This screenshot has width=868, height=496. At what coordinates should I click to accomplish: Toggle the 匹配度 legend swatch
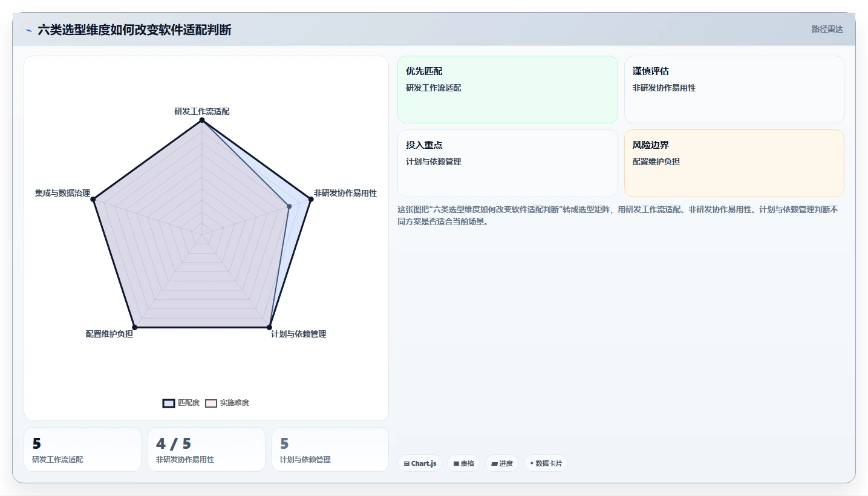(x=169, y=403)
